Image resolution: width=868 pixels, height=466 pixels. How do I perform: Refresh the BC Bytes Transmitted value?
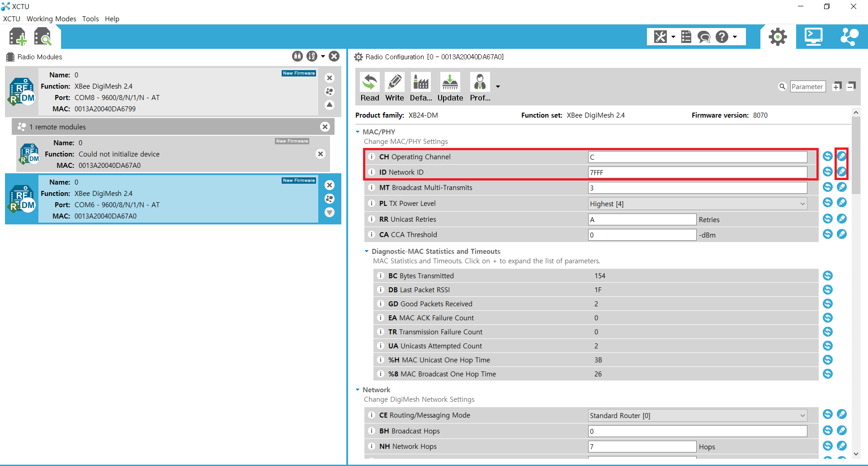[827, 276]
